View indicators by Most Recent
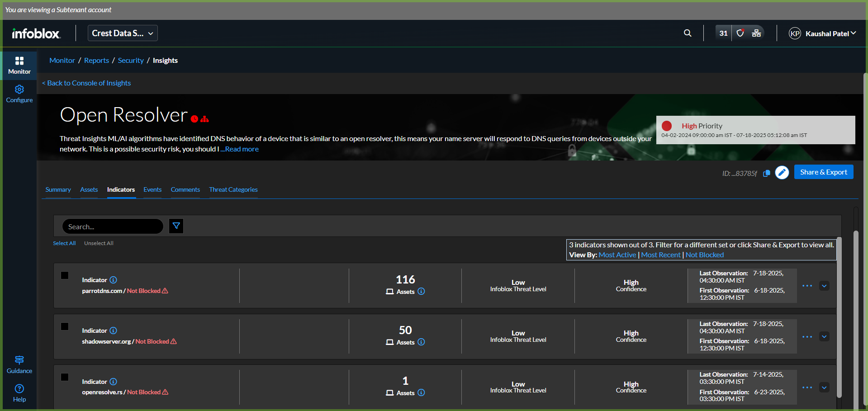 pyautogui.click(x=660, y=255)
